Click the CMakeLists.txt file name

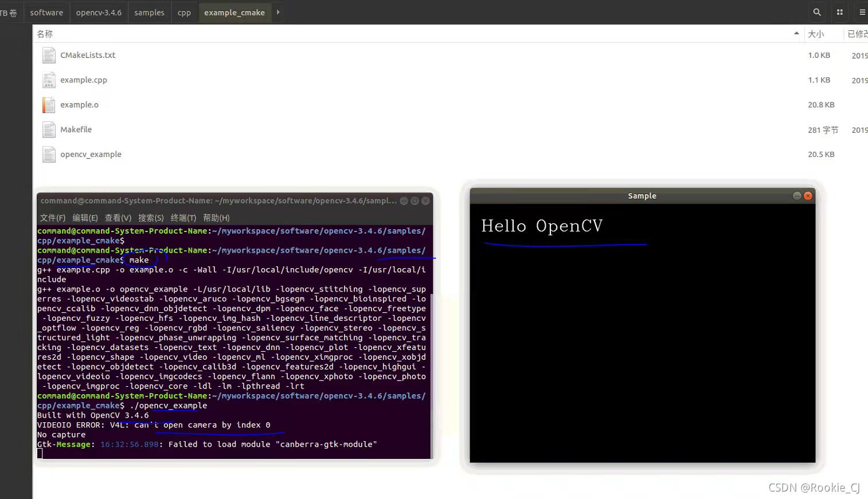[88, 55]
